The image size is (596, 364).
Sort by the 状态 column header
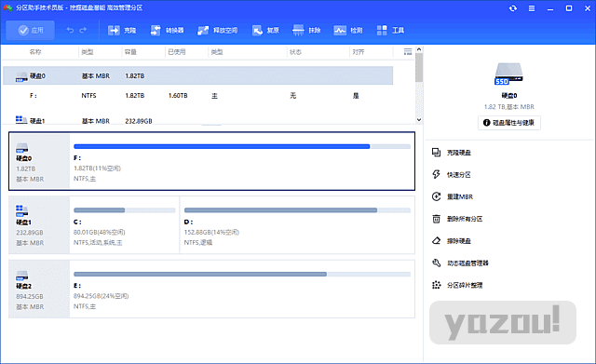[x=295, y=52]
